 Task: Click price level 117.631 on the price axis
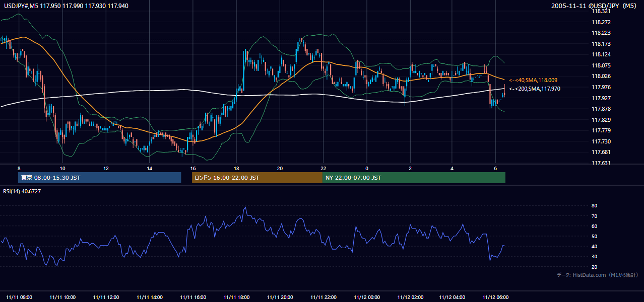click(x=601, y=163)
